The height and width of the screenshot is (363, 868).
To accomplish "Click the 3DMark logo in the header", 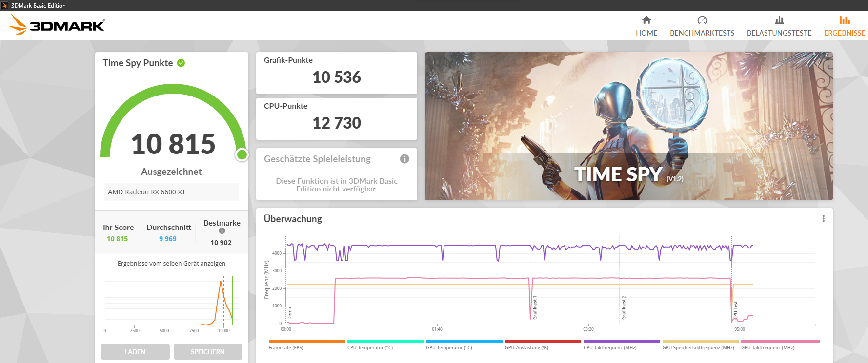I will [x=57, y=25].
